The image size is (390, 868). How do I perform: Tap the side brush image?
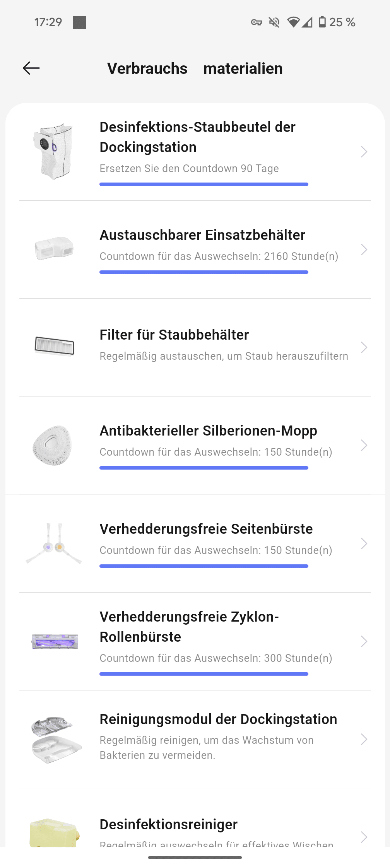(54, 543)
